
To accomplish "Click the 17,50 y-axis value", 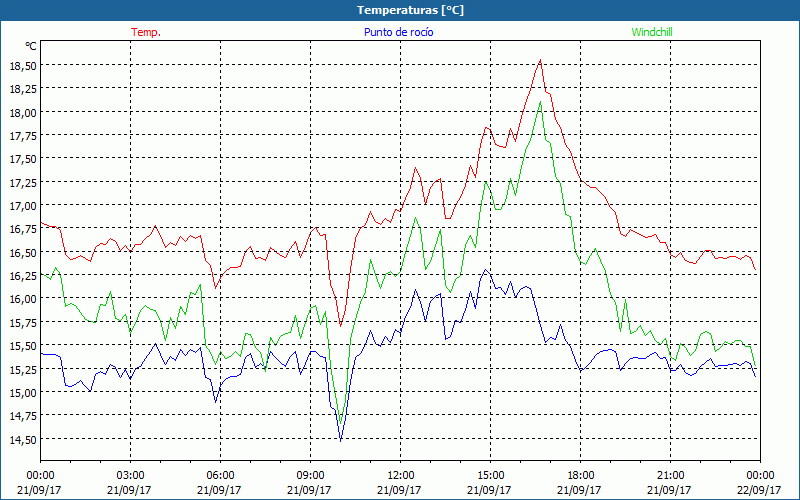I will coord(23,159).
